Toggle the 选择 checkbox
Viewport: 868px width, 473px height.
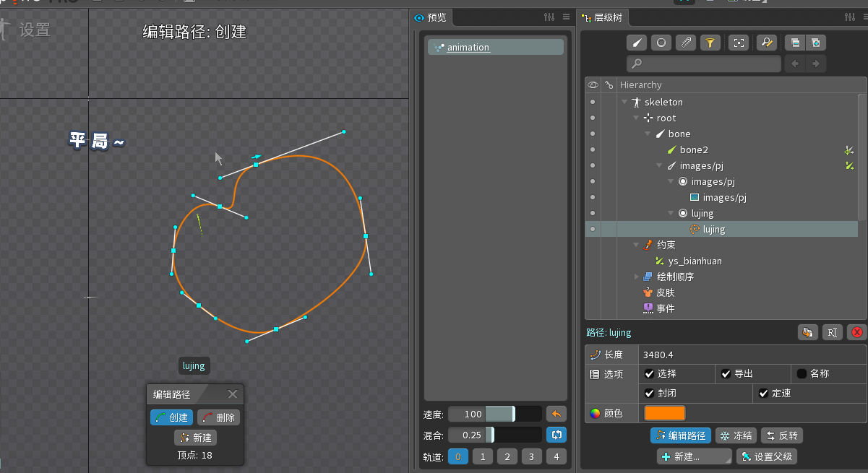(x=650, y=374)
